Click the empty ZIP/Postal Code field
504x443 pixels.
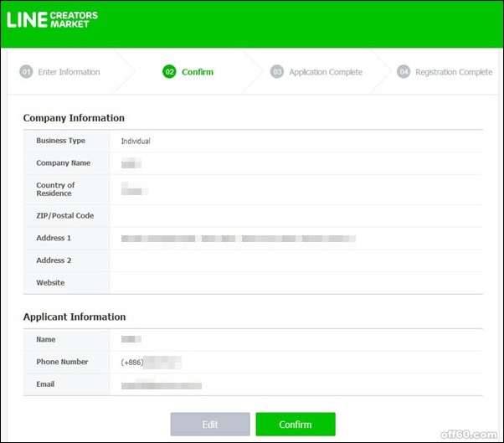coord(295,216)
